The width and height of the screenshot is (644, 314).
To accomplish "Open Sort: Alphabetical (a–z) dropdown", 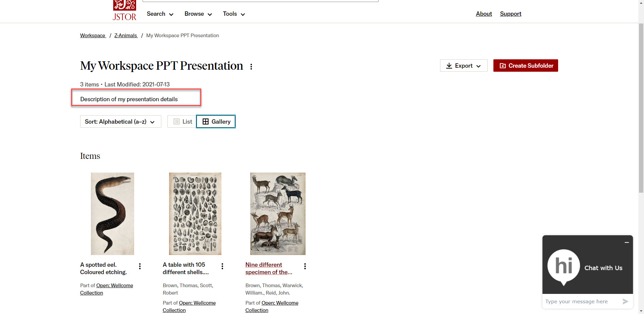I will tap(120, 122).
